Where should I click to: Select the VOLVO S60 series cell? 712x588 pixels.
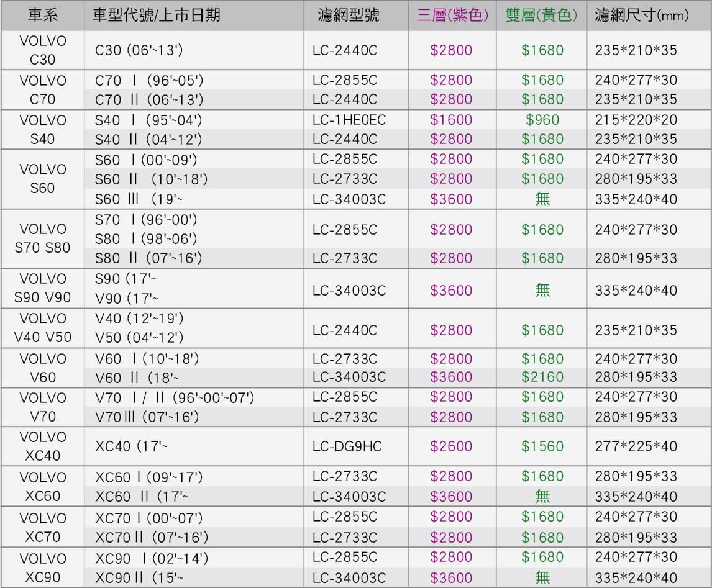pos(43,179)
